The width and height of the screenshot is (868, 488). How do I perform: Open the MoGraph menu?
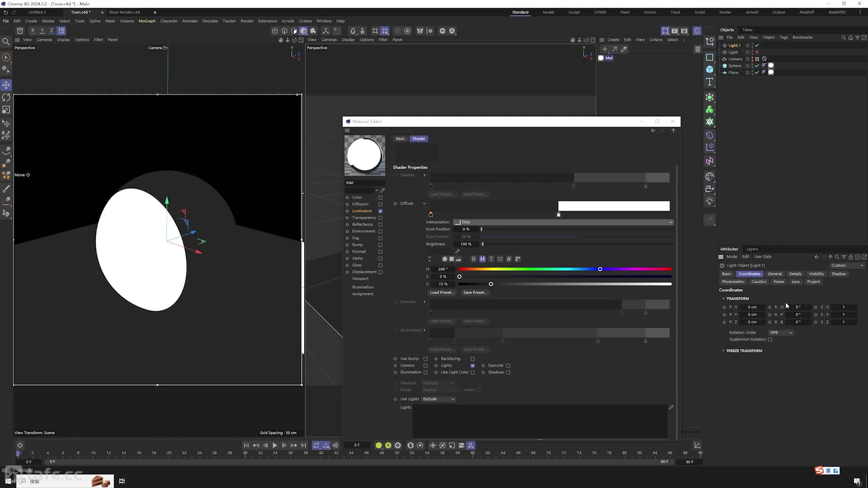pyautogui.click(x=147, y=21)
